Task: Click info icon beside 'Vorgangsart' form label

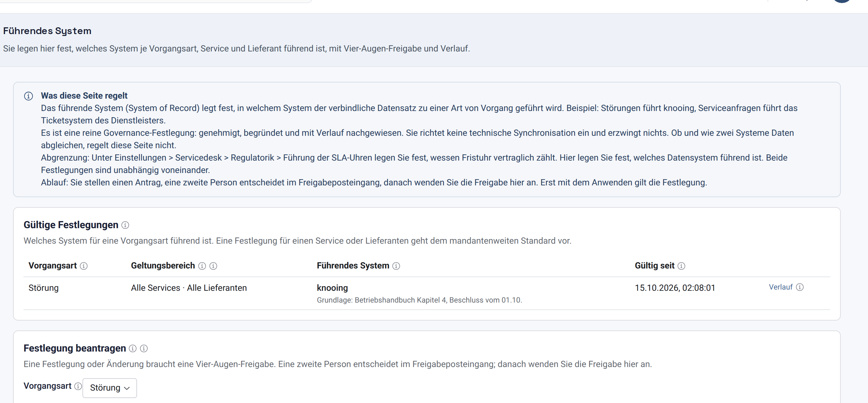Action: click(78, 386)
